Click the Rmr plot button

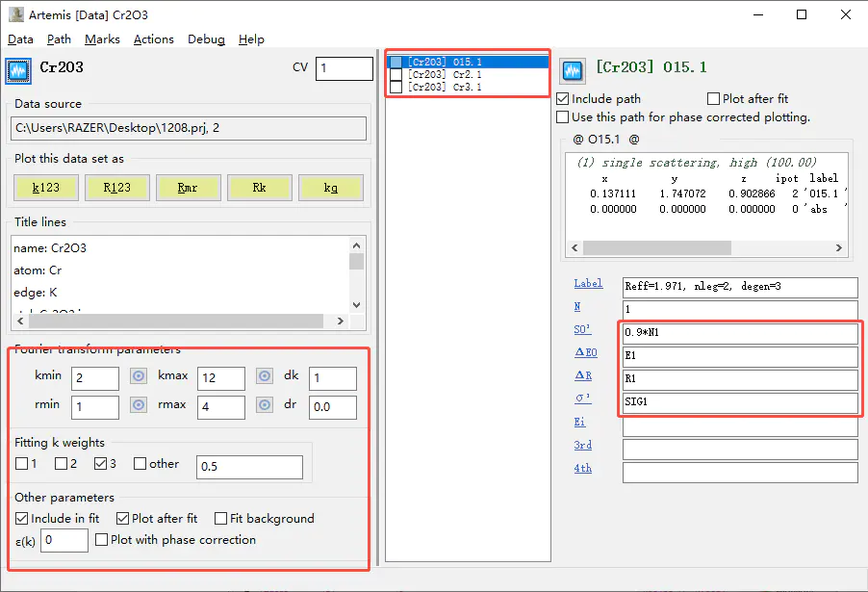(189, 188)
